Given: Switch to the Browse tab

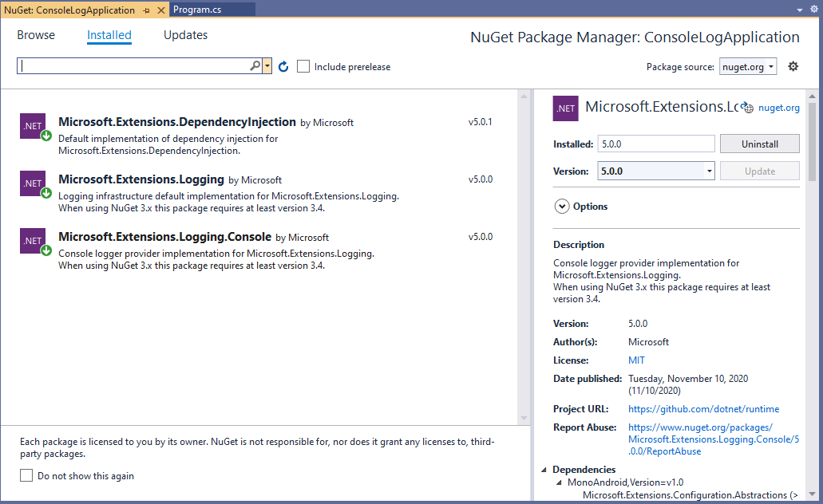Looking at the screenshot, I should [36, 35].
